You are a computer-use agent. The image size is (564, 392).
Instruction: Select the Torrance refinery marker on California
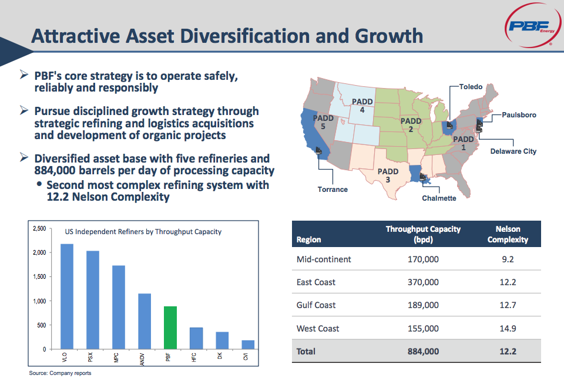[x=317, y=149]
